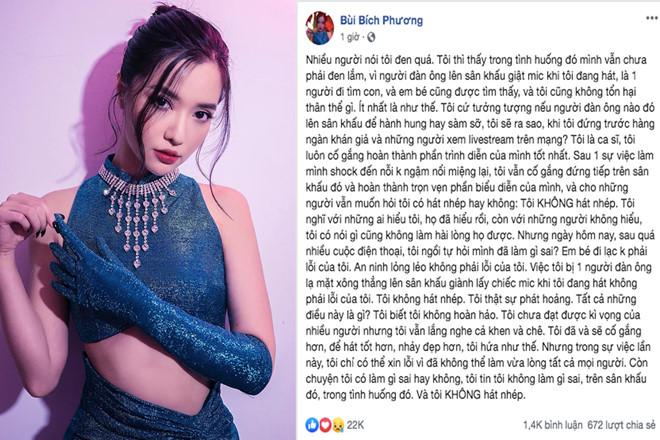The height and width of the screenshot is (440, 660).
Task: Open the '1,4K bình luận' comments
Action: click(553, 426)
